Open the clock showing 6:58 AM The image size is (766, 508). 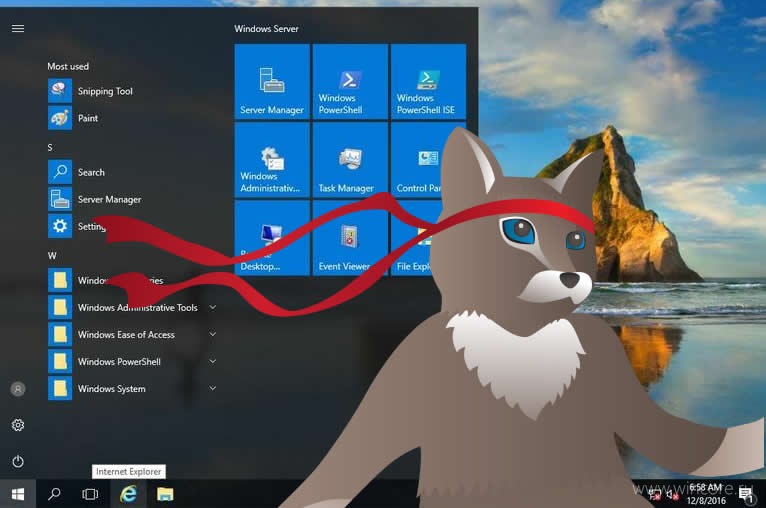pyautogui.click(x=705, y=494)
